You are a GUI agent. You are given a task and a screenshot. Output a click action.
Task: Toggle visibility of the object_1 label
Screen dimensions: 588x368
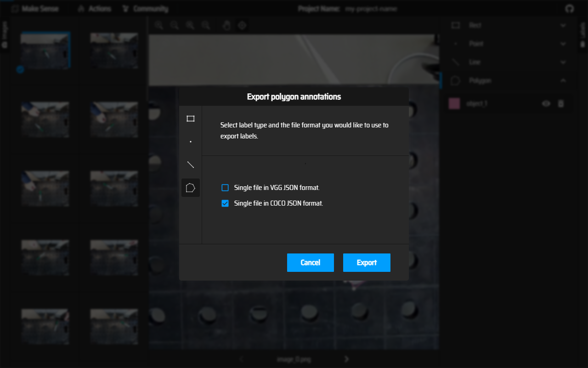point(546,103)
